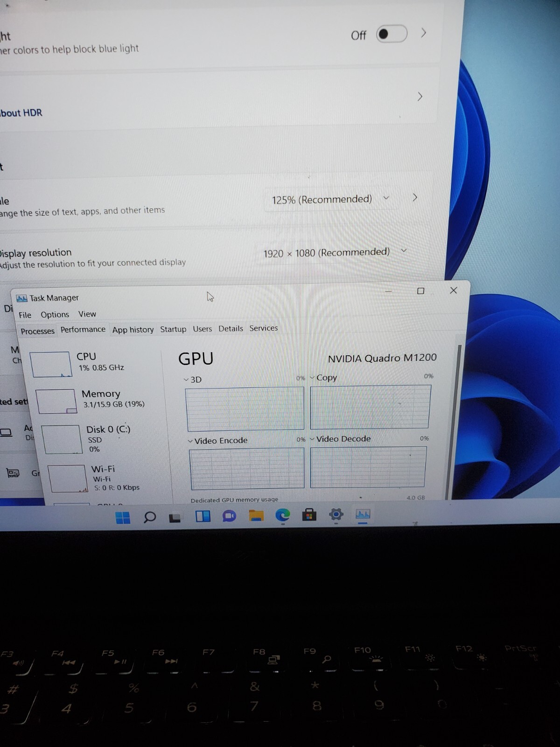Viewport: 560px width, 747px height.
Task: Select Memory in the performance list
Action: (98, 401)
